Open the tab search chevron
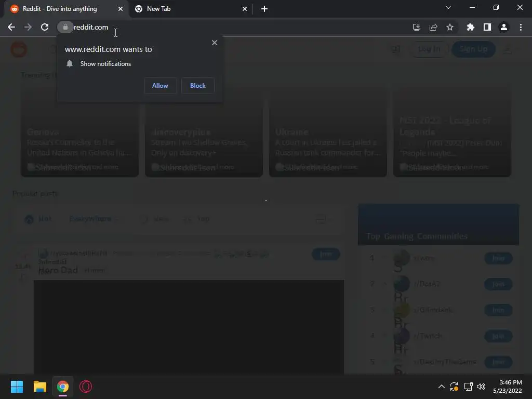 click(448, 7)
